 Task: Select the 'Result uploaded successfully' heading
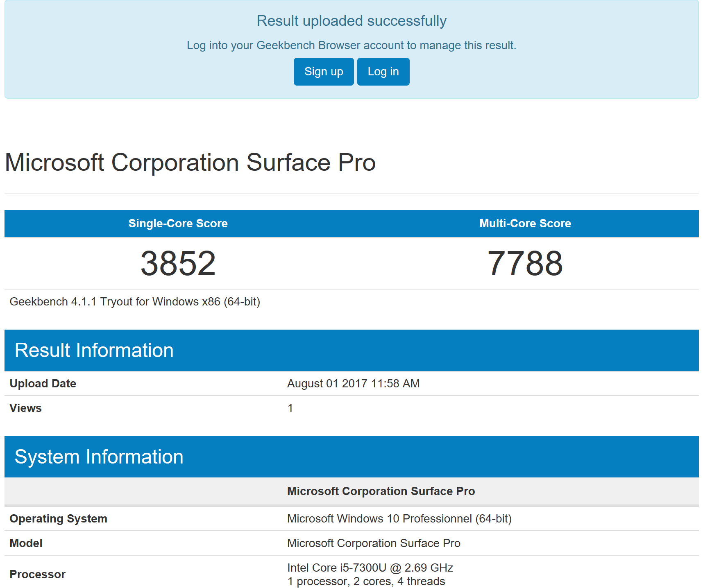351,21
